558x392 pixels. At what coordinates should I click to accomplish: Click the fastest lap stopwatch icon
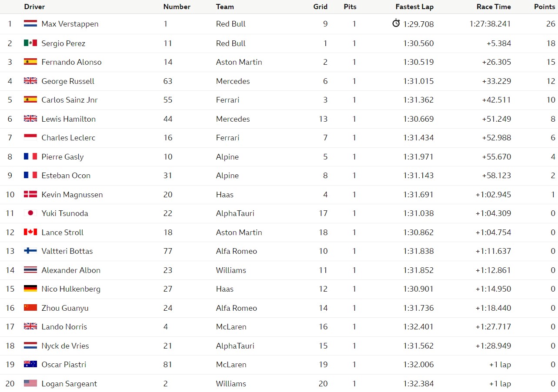point(396,23)
